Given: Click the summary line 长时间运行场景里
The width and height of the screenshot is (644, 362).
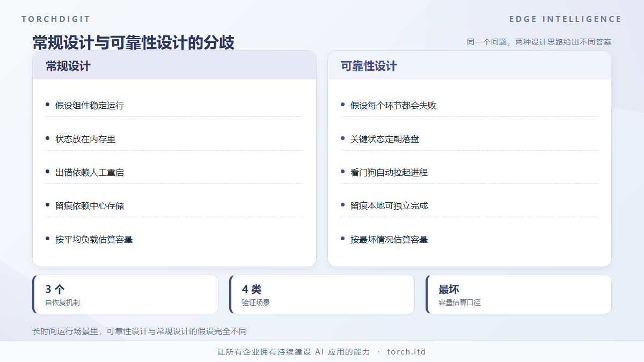Looking at the screenshot, I should pyautogui.click(x=140, y=331).
